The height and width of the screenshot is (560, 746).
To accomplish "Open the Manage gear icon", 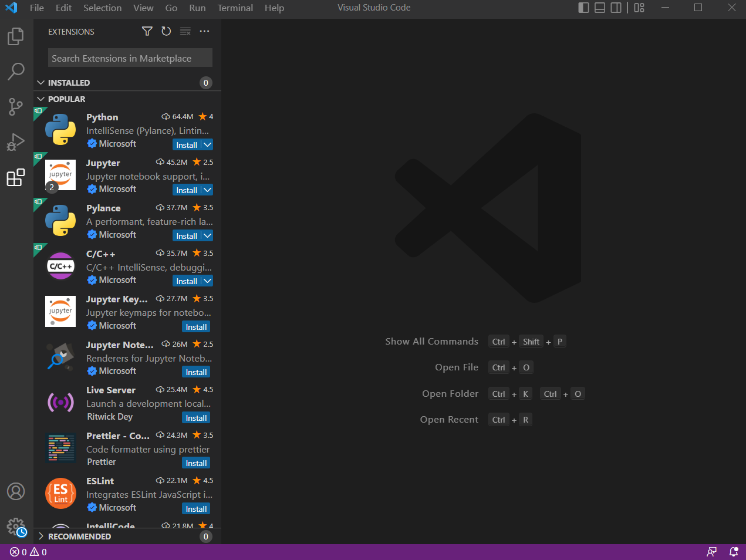I will (16, 527).
